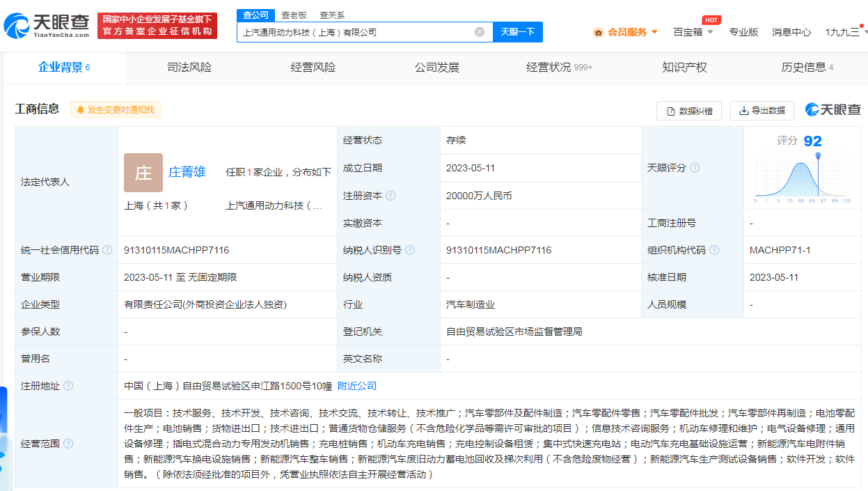Click the help icon next to 经营范围

click(x=68, y=444)
